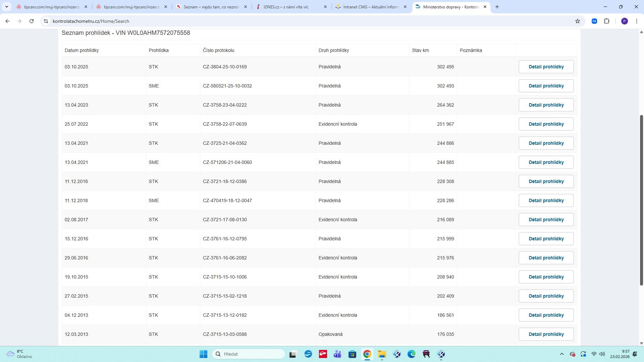Switch to the iDNES.cz tab
The width and height of the screenshot is (644, 362).
[x=286, y=7]
